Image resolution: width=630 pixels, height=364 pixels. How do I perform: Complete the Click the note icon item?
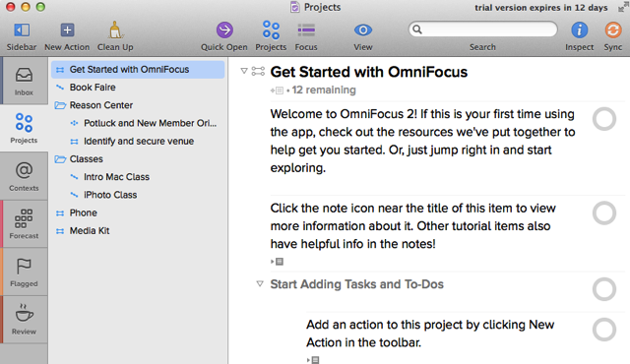604,213
